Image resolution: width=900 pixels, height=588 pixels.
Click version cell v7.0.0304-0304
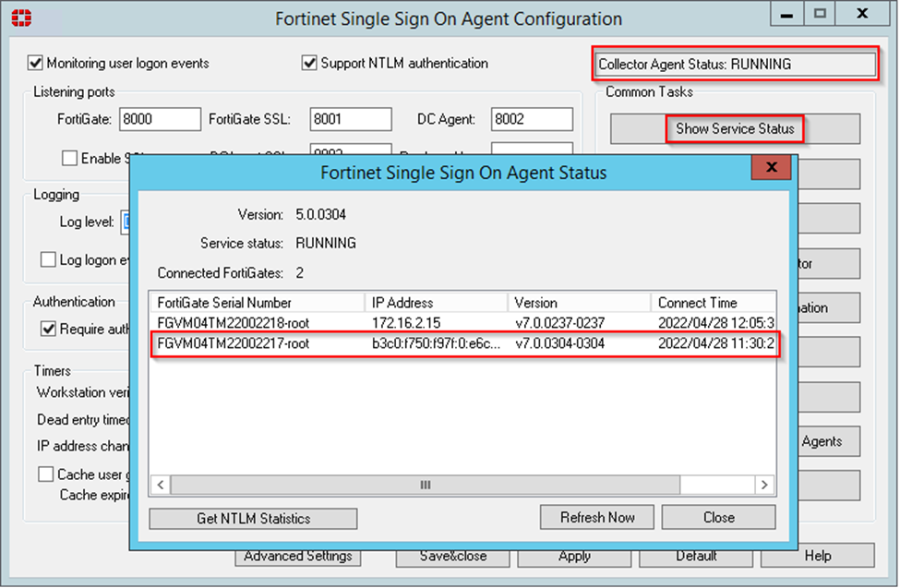559,343
